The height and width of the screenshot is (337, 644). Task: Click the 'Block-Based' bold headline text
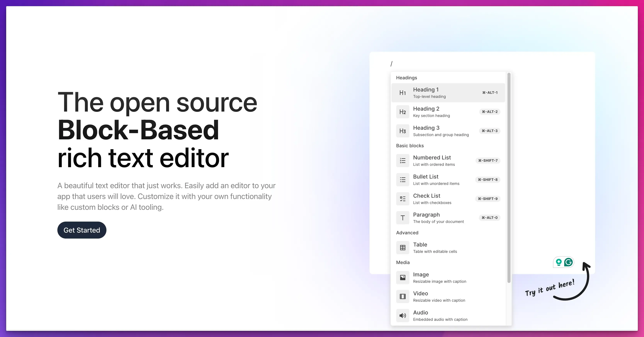[138, 130]
